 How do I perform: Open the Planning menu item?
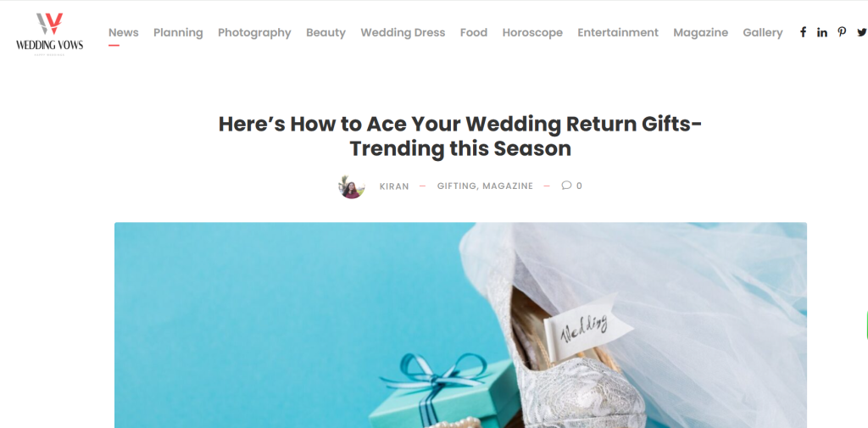178,33
